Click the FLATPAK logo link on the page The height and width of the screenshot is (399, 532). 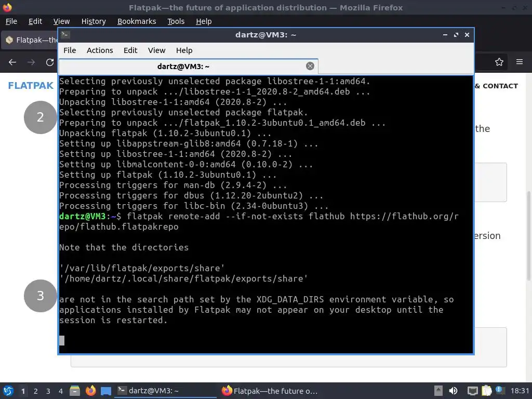click(x=31, y=86)
